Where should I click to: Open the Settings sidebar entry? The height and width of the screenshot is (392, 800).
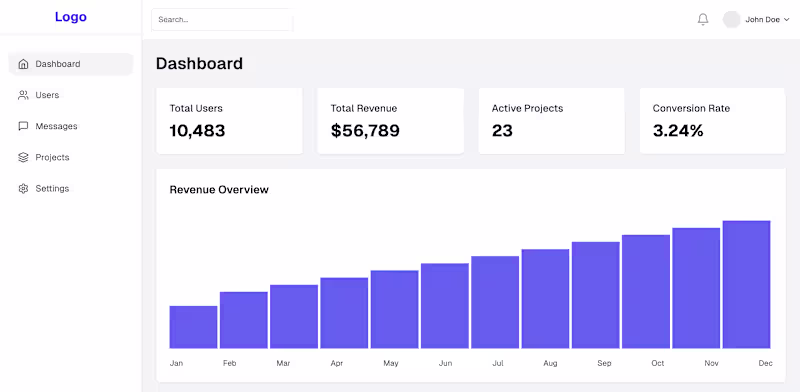tap(71, 188)
